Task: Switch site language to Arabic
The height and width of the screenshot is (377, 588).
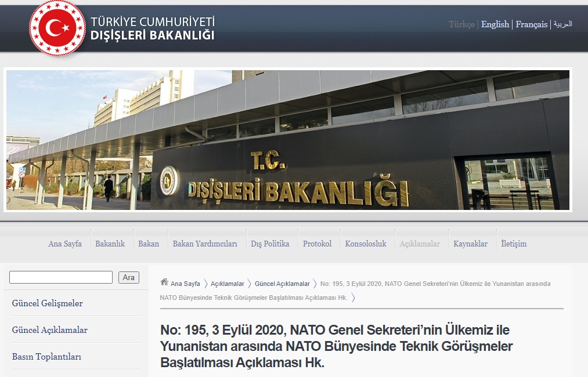Action: click(x=562, y=24)
